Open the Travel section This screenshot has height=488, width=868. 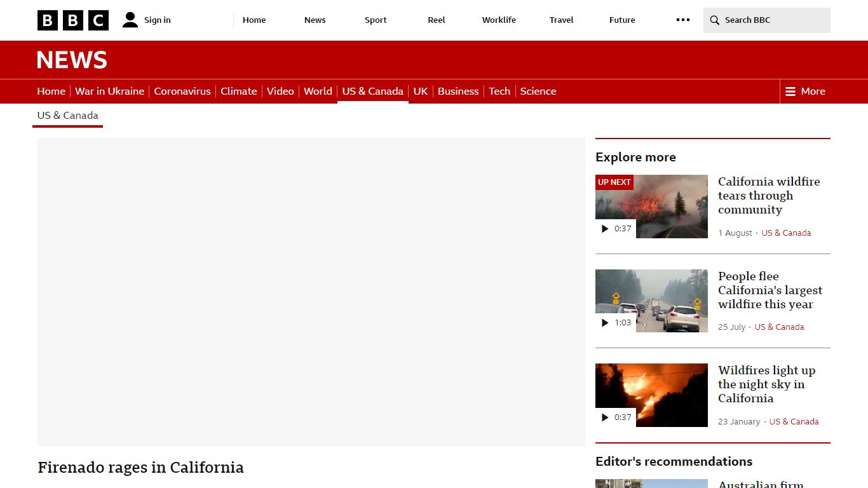tap(561, 20)
